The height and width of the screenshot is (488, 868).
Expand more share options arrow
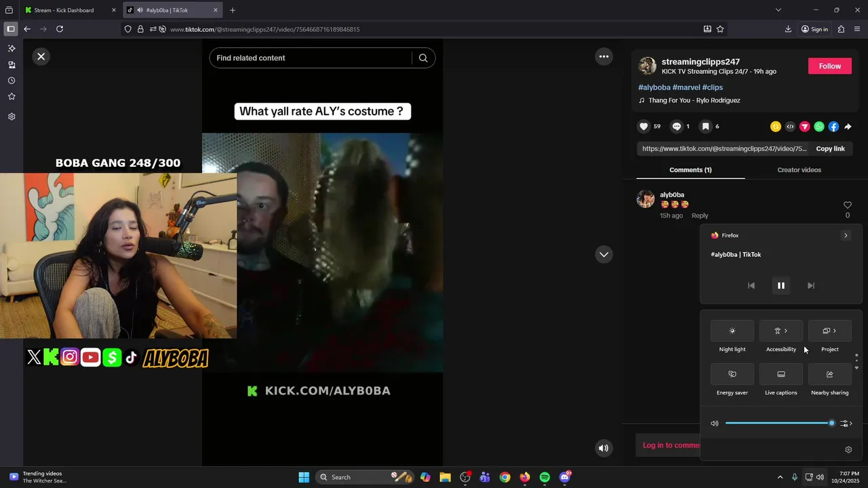(848, 127)
